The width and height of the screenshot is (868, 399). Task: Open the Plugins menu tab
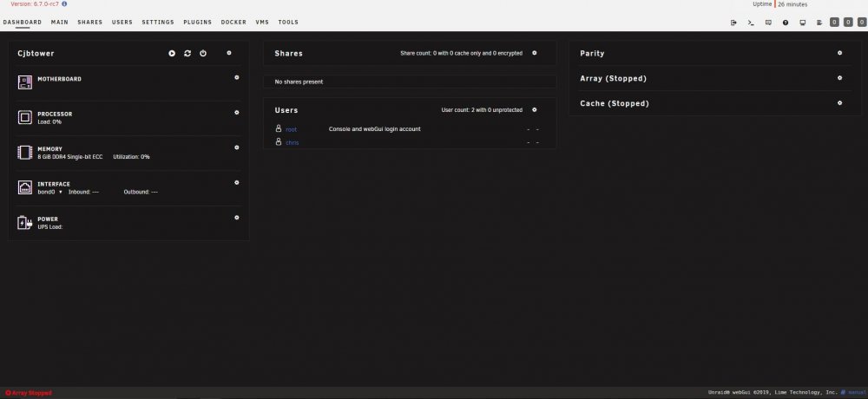coord(198,23)
